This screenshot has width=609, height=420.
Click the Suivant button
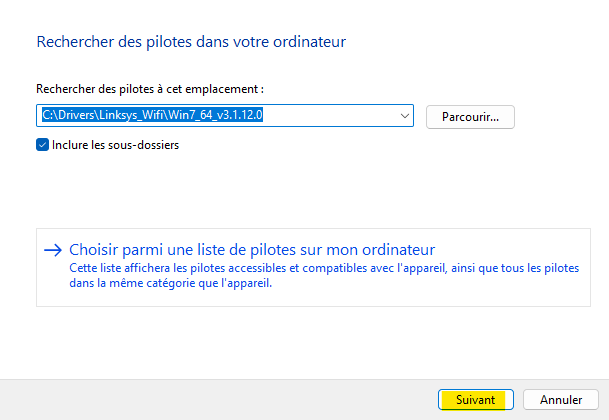pyautogui.click(x=475, y=399)
